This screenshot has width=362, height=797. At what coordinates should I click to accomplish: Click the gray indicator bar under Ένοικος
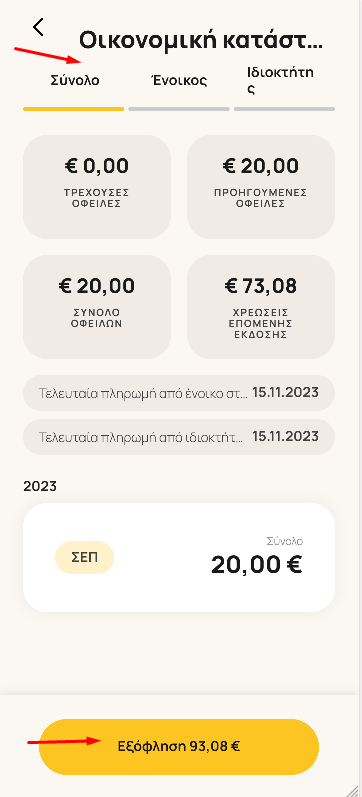pyautogui.click(x=179, y=109)
